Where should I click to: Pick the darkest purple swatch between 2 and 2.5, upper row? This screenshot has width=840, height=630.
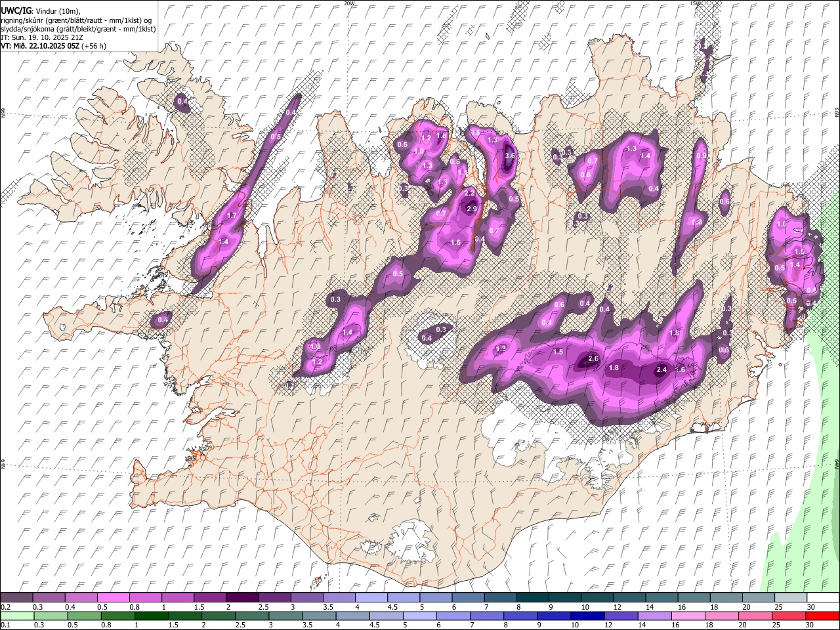[241, 597]
